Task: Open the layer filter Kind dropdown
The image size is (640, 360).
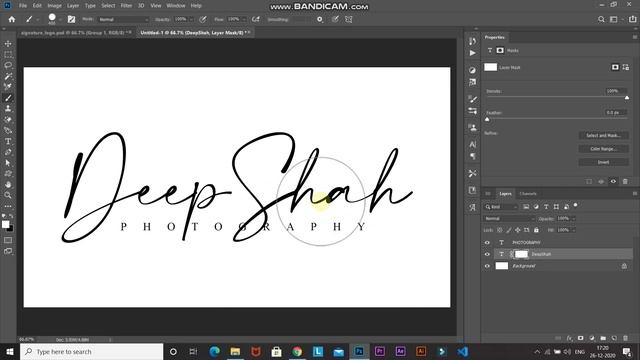Action: click(x=501, y=207)
